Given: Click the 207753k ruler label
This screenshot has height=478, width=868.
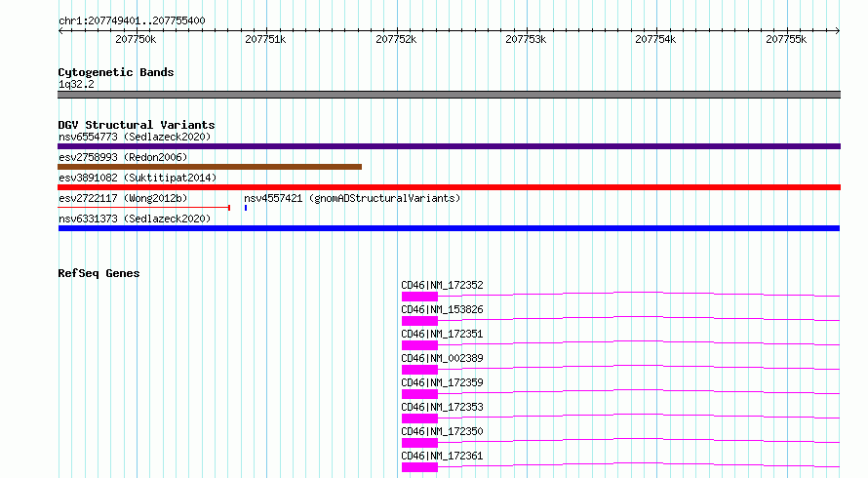Looking at the screenshot, I should click(x=526, y=39).
